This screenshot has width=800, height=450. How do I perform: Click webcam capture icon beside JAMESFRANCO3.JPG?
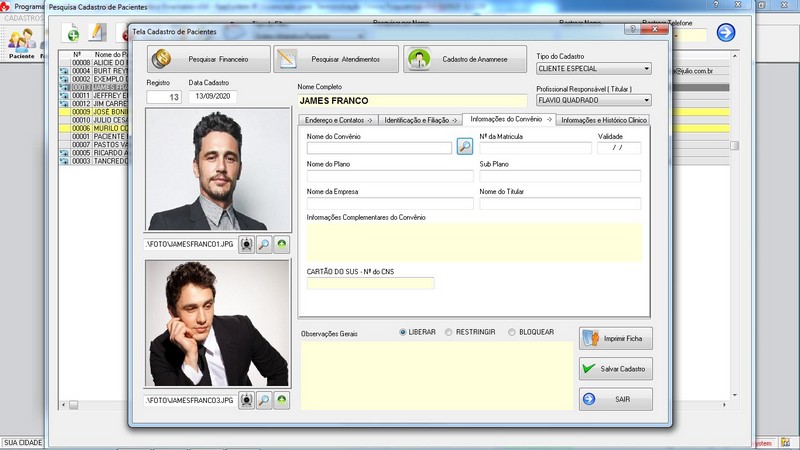(246, 400)
